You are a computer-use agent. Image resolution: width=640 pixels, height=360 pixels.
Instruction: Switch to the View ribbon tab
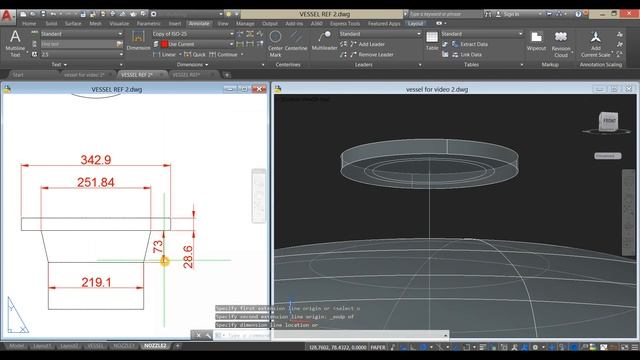click(x=223, y=24)
